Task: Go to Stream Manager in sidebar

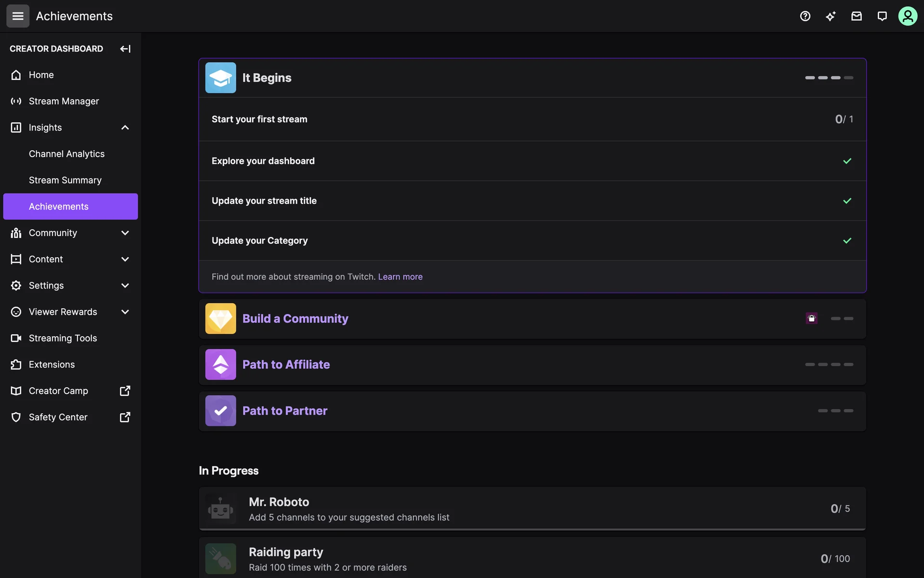Action: pos(64,101)
